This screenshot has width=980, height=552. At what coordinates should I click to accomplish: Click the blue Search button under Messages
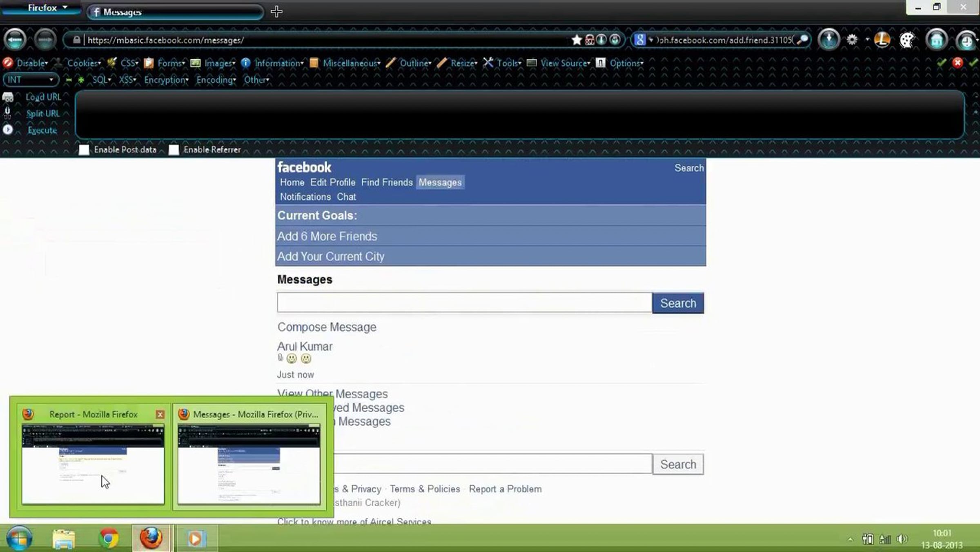pyautogui.click(x=678, y=303)
